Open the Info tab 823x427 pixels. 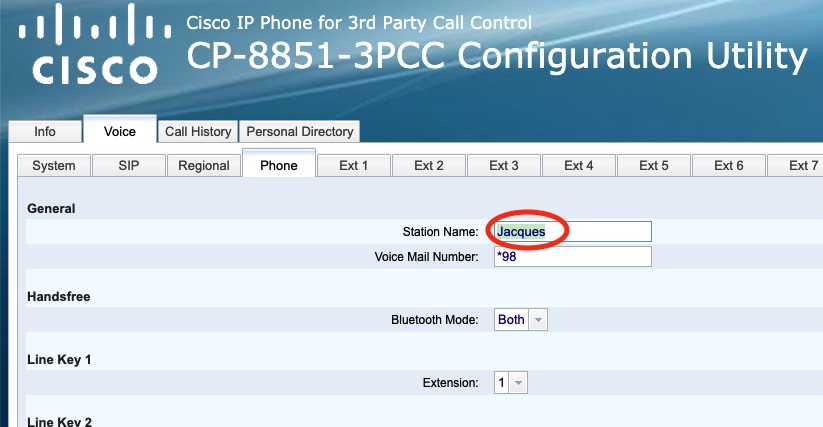[45, 131]
